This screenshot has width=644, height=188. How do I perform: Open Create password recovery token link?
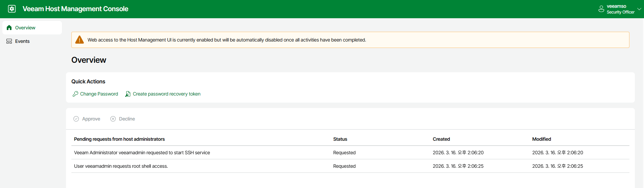166,94
